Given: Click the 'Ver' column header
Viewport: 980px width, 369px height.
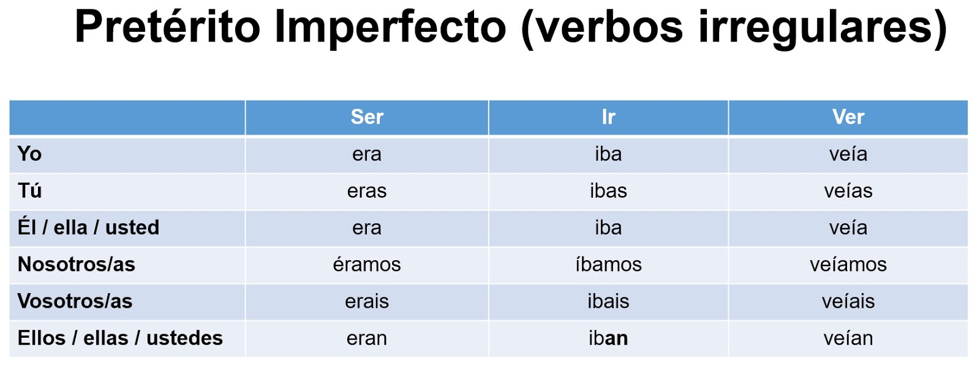Looking at the screenshot, I should pyautogui.click(x=848, y=117).
